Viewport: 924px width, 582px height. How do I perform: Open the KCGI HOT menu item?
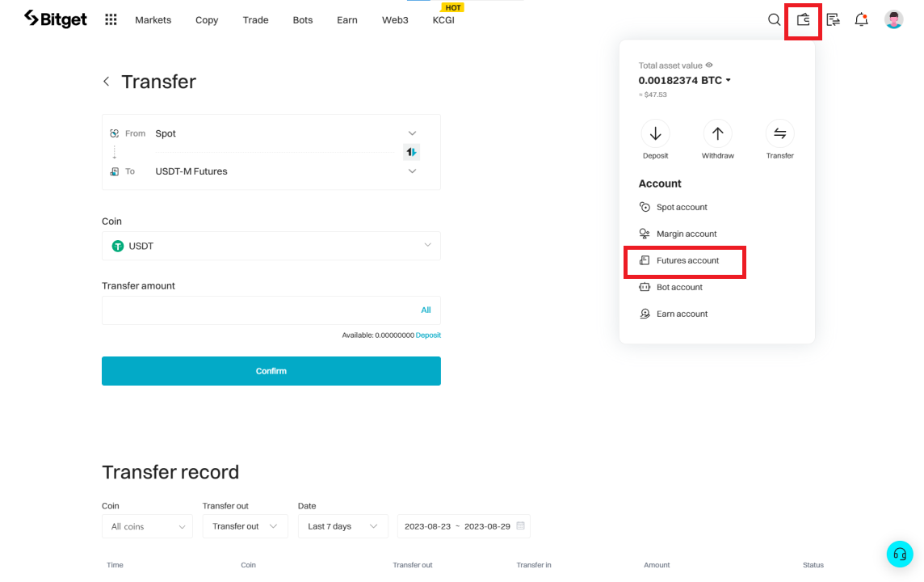pyautogui.click(x=443, y=20)
